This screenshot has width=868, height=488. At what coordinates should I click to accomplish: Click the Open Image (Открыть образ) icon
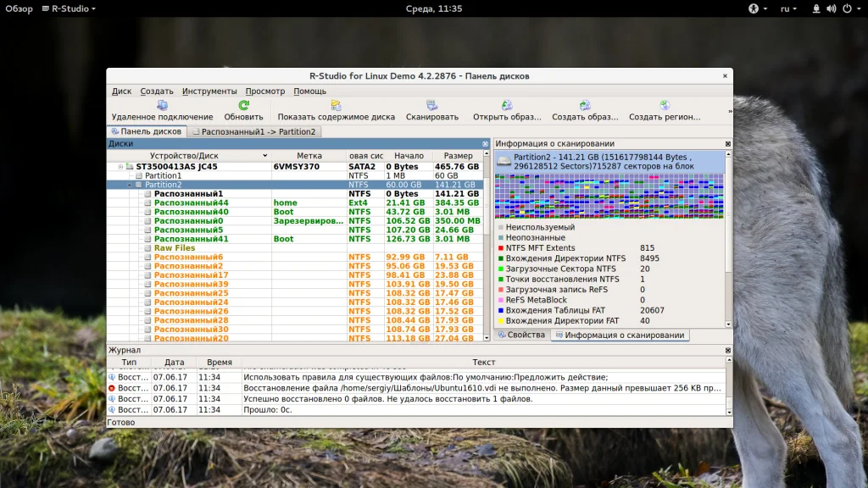[506, 106]
